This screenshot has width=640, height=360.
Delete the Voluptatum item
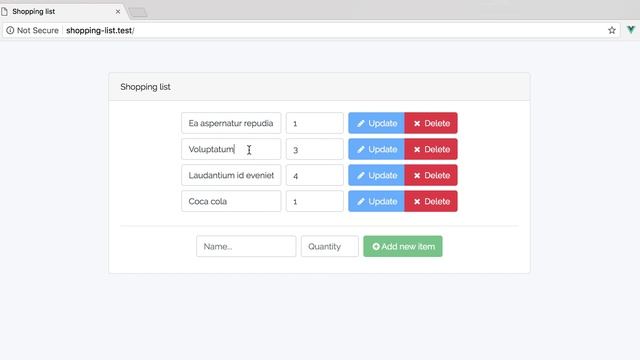point(431,149)
